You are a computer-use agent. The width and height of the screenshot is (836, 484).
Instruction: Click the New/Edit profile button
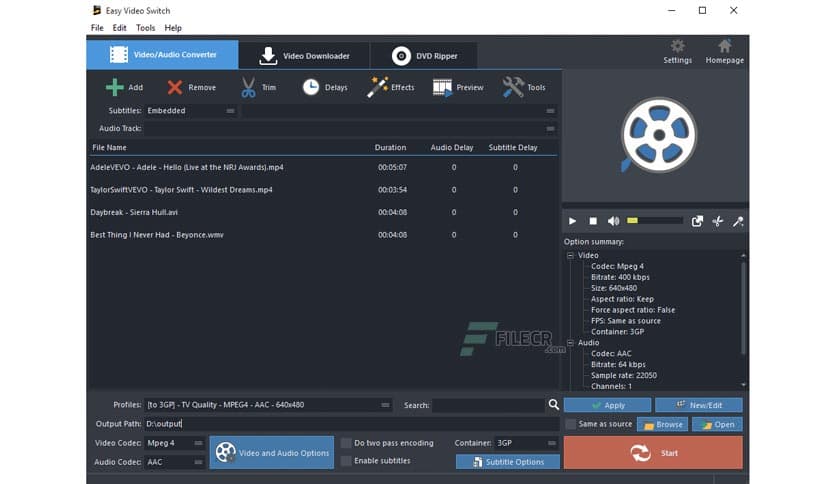pyautogui.click(x=698, y=405)
